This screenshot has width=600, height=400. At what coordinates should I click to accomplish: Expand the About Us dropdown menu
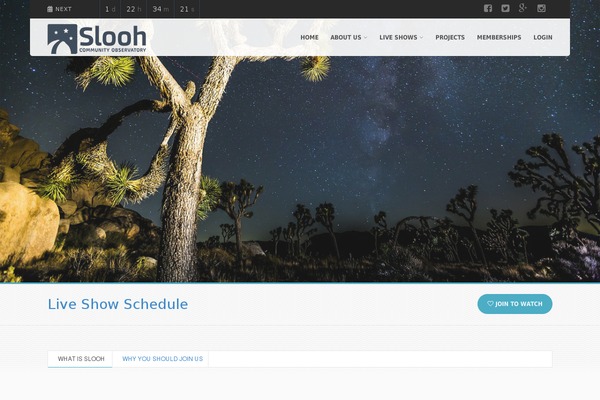pos(349,37)
